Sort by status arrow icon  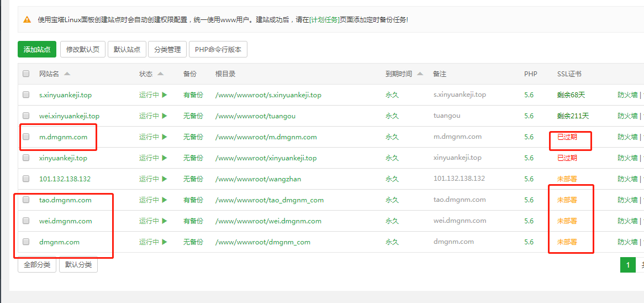click(161, 74)
